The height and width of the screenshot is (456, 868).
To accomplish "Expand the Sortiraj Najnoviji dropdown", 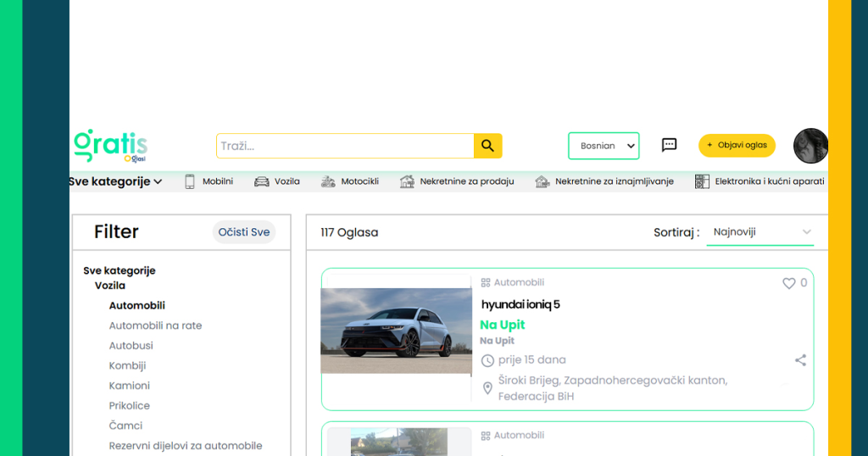I will tap(760, 232).
